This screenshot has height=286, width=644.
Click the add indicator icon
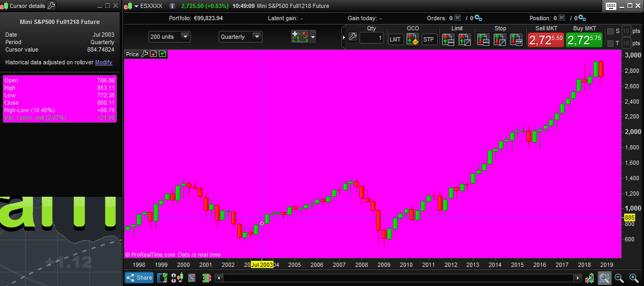pyautogui.click(x=299, y=37)
